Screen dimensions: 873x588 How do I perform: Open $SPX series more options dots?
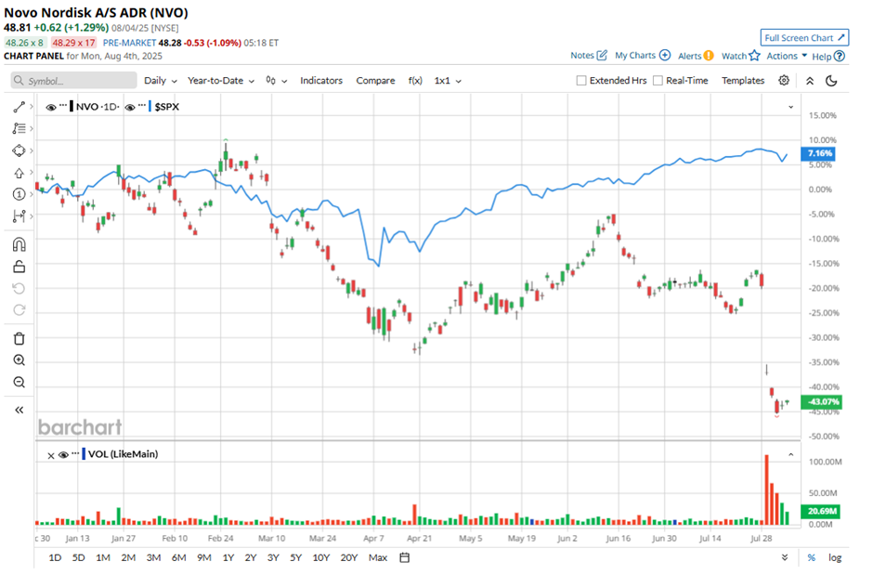142,106
